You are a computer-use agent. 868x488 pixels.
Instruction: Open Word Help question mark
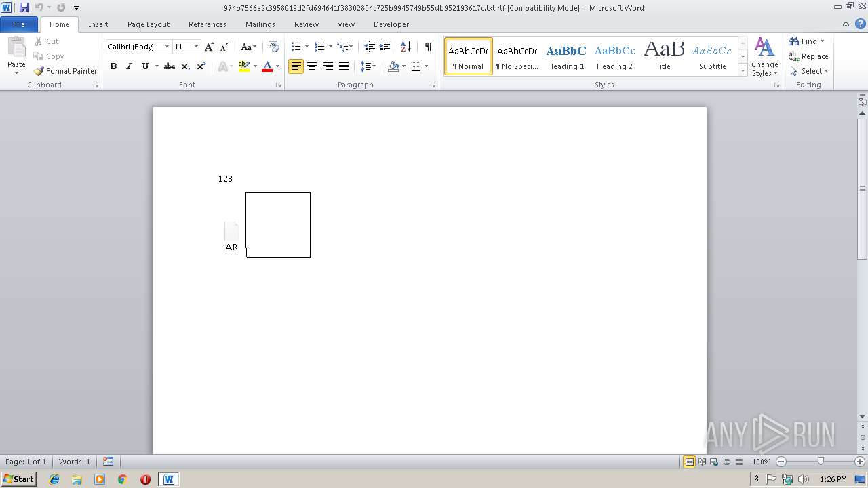tap(861, 24)
